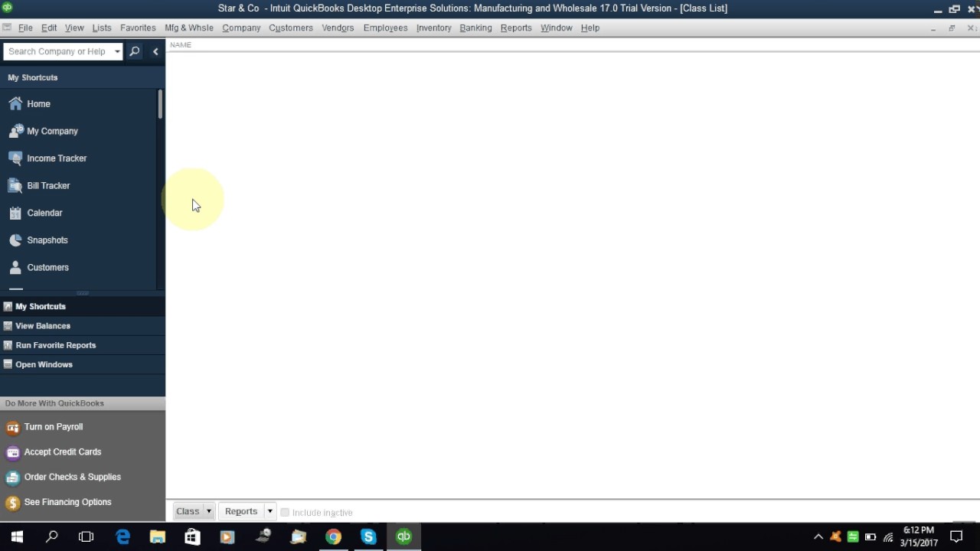980x551 pixels.
Task: Click Accept Credit Cards link
Action: [x=63, y=452]
